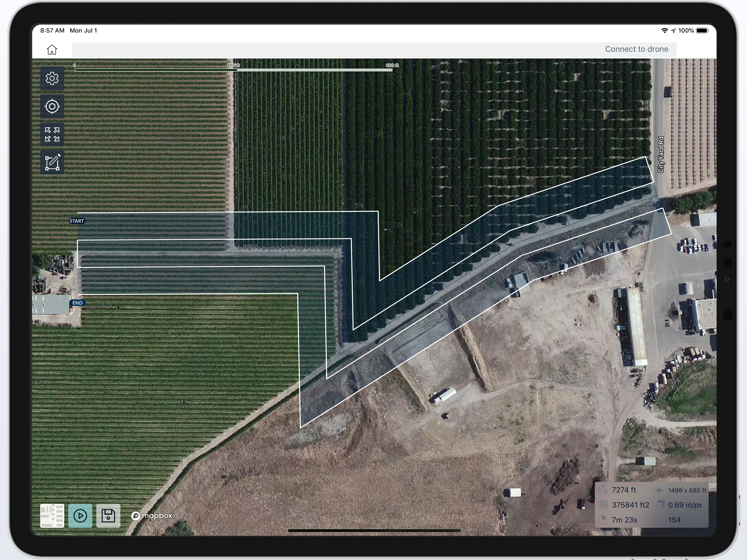Open the Mapbox logo link
This screenshot has width=747, height=560.
[x=152, y=516]
